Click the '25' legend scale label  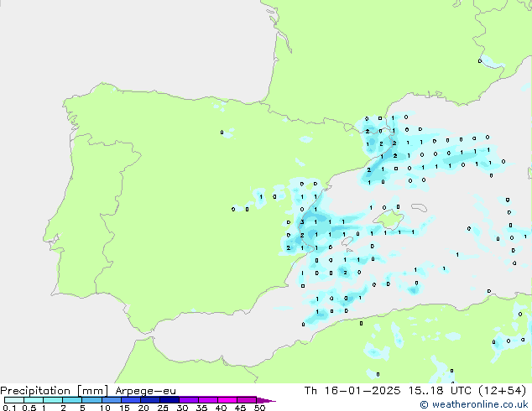point(163,408)
